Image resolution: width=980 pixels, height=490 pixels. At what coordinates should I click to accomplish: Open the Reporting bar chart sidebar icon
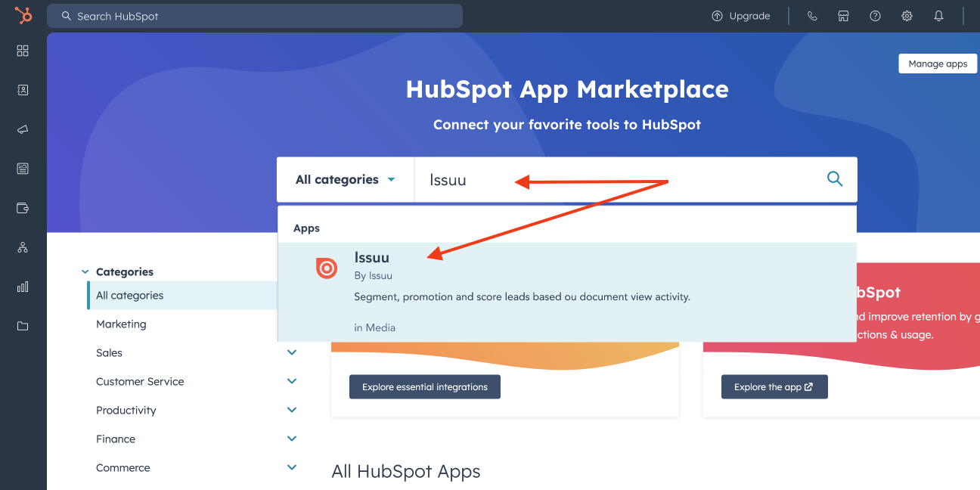(x=23, y=287)
